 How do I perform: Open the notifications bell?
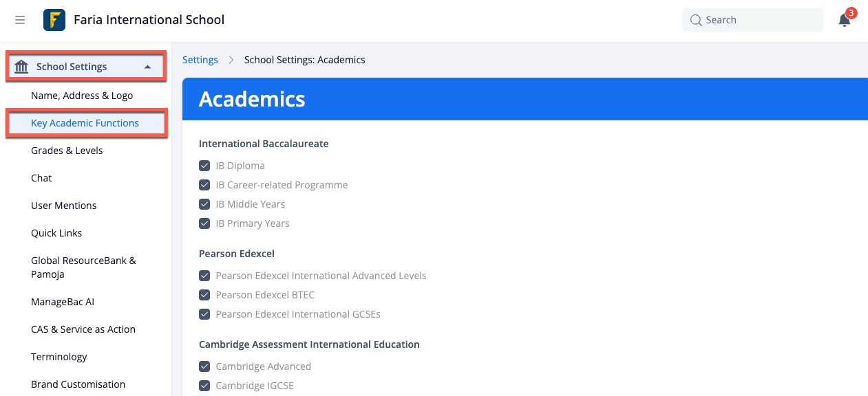[845, 21]
